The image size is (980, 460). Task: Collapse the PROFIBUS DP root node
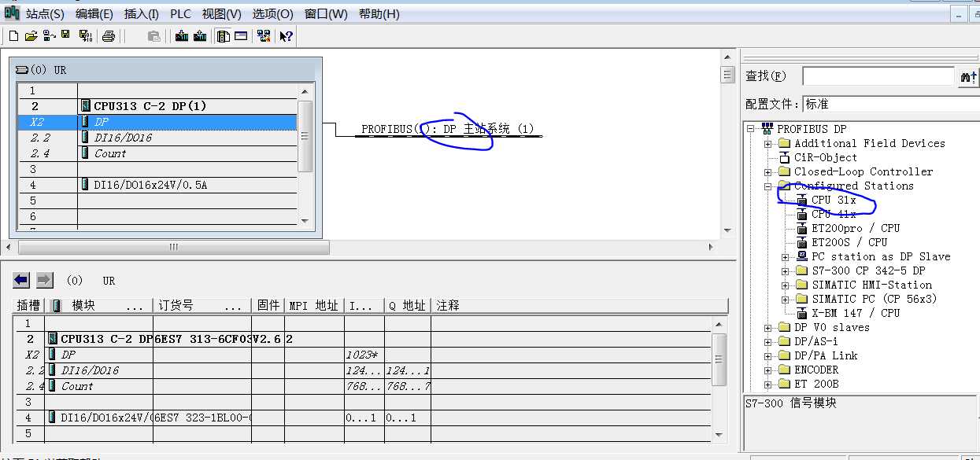point(751,129)
